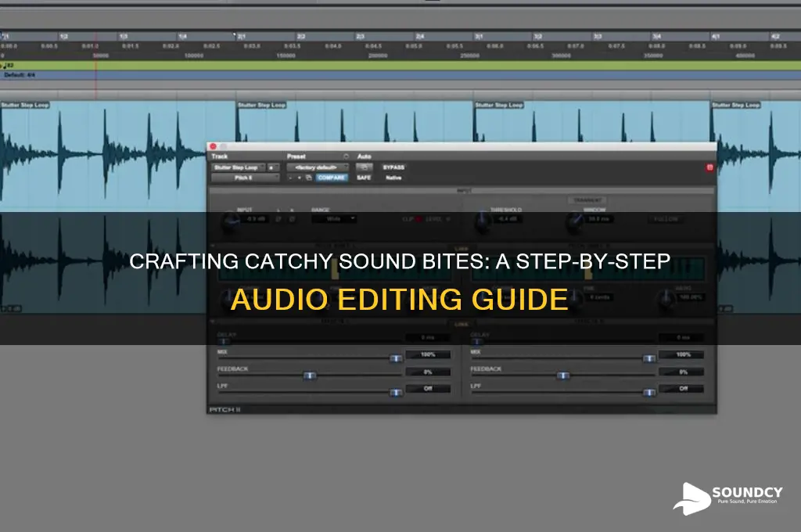Click the right LPF Off value field

681,389
